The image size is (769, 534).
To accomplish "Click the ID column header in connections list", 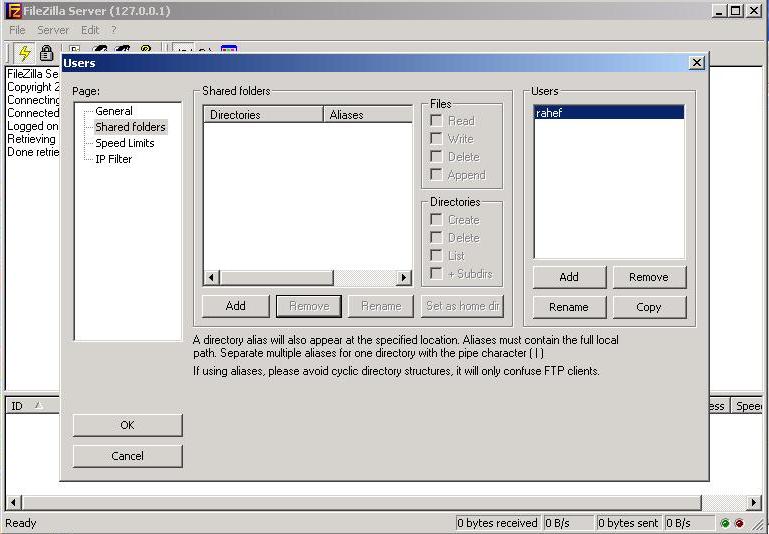I will [x=32, y=406].
